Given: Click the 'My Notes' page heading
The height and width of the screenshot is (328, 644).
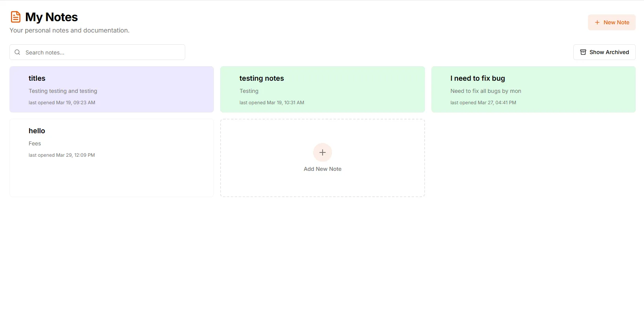Looking at the screenshot, I should (51, 17).
